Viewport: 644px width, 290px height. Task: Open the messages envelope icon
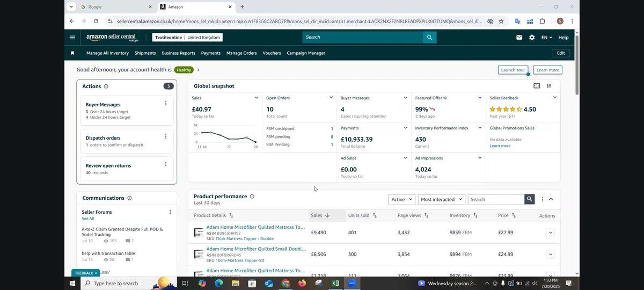click(x=519, y=38)
